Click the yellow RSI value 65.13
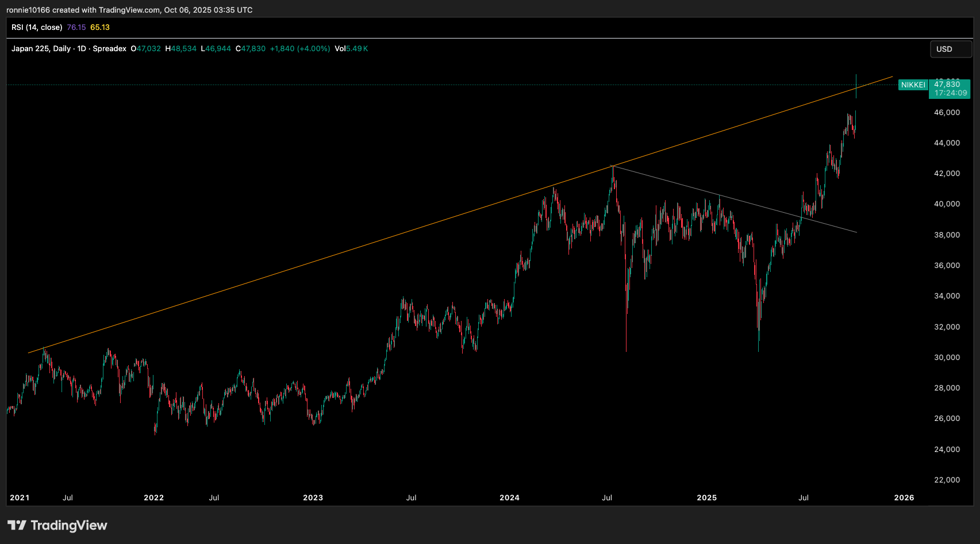The image size is (980, 544). (100, 28)
